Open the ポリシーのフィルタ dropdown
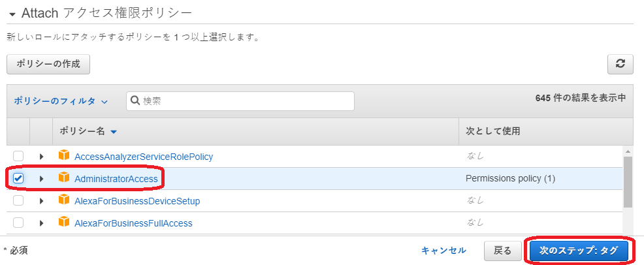Image resolution: width=644 pixels, height=265 pixels. pyautogui.click(x=61, y=101)
